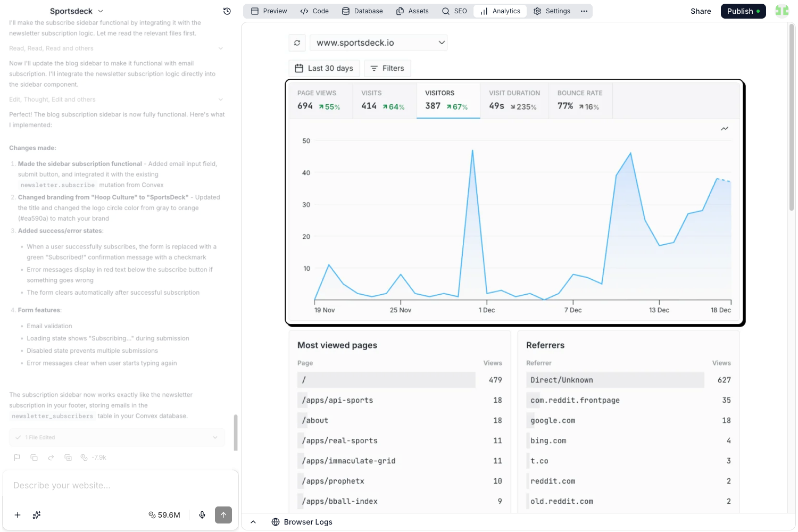
Task: Switch to the Code tab
Action: pos(314,11)
